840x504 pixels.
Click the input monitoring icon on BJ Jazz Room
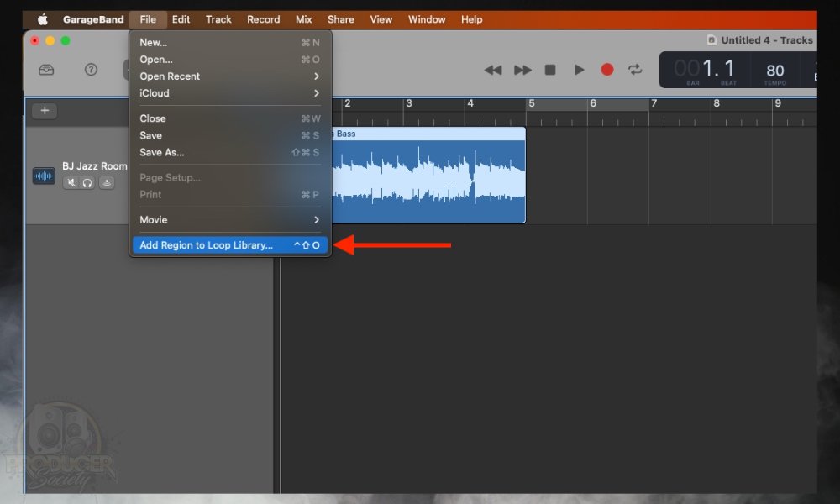[x=107, y=182]
